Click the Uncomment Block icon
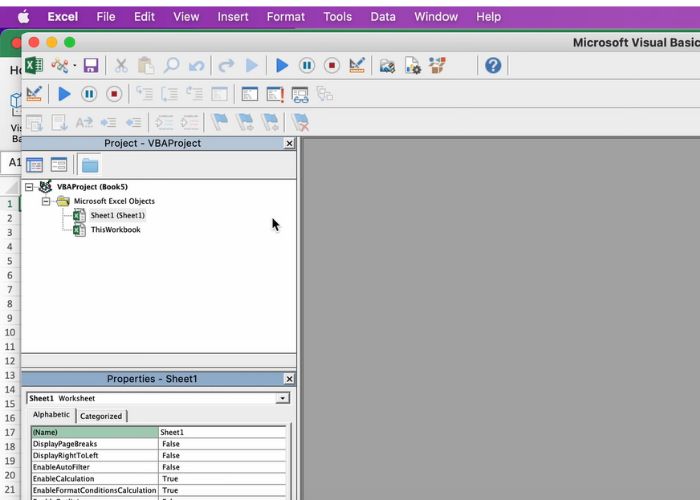Screen dimensions: 700x500 (189, 122)
